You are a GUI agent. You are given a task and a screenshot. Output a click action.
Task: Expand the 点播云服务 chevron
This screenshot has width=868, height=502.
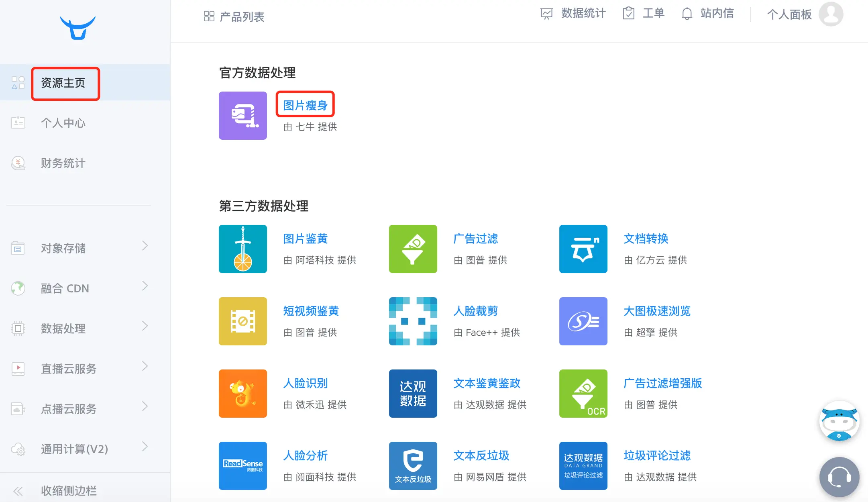[145, 406]
